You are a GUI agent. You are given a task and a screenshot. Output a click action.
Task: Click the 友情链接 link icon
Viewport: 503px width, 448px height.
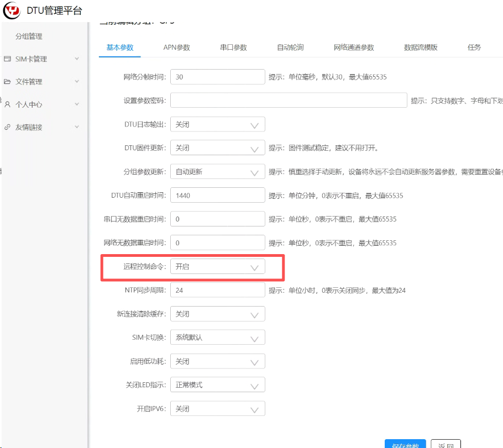tap(7, 127)
